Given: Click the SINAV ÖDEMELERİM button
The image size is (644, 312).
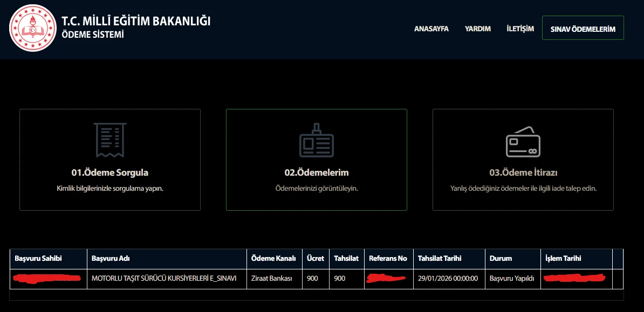Looking at the screenshot, I should (x=583, y=28).
